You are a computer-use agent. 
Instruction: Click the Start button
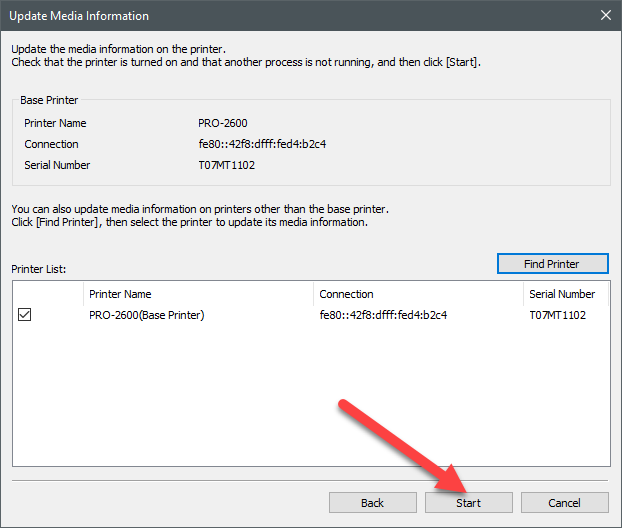click(468, 502)
